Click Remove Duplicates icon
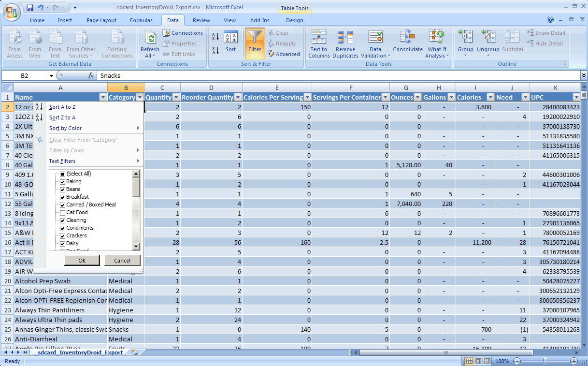Image resolution: width=588 pixels, height=366 pixels. click(345, 38)
